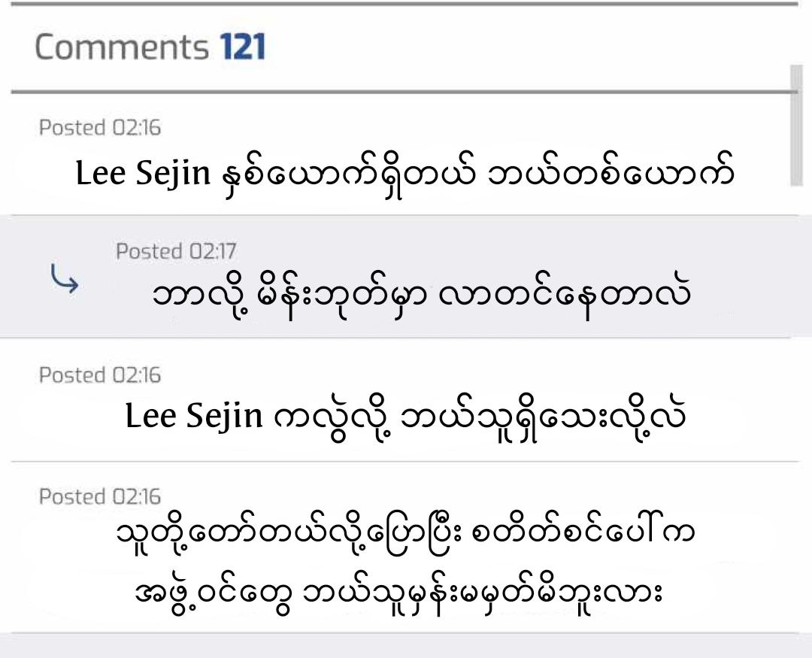Click the Posted 02:17 timestamp on reply
The height and width of the screenshot is (658, 812).
point(175,251)
